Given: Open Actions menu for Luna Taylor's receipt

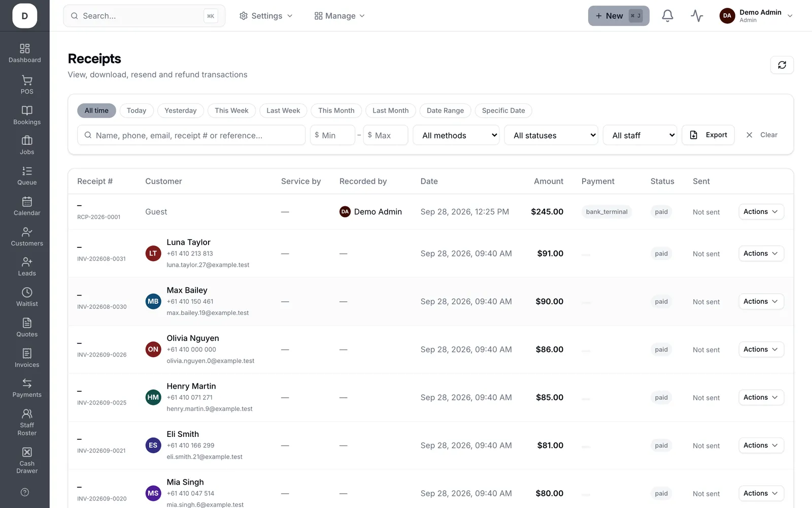Looking at the screenshot, I should coord(761,253).
